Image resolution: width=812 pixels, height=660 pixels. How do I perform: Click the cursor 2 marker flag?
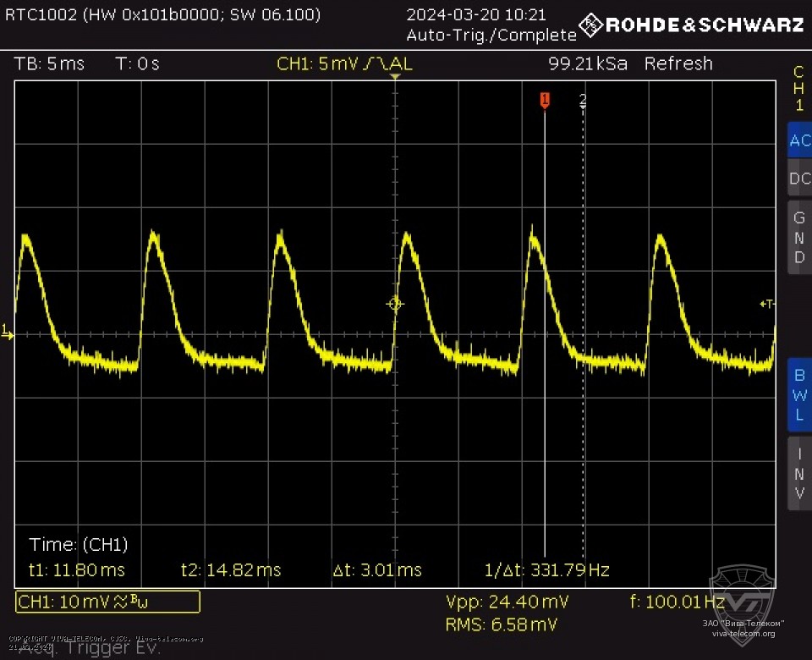(583, 101)
